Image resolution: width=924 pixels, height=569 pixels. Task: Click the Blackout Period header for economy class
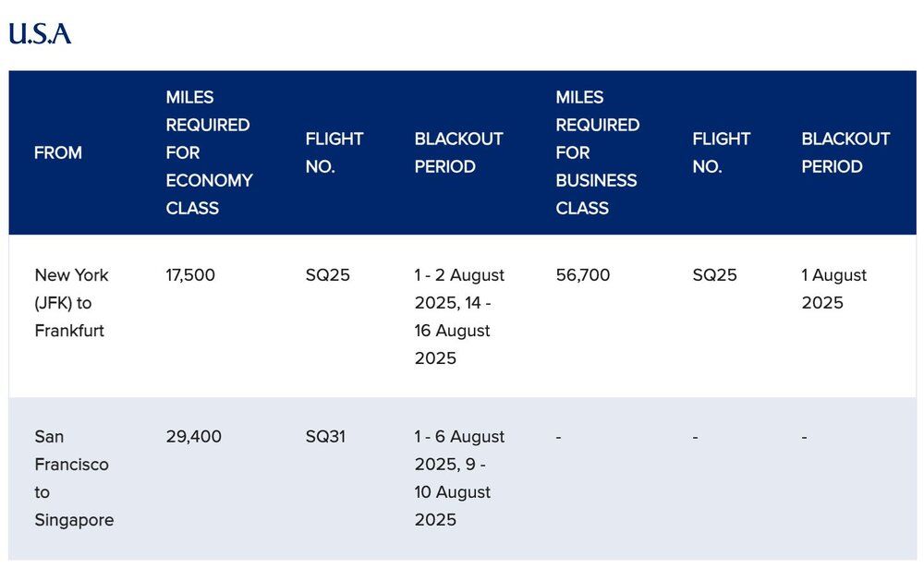[458, 152]
